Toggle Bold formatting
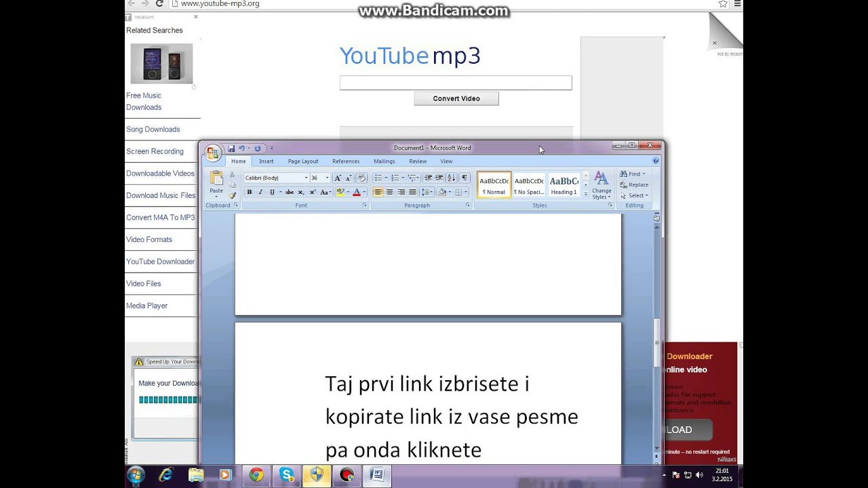The image size is (868, 488). coord(249,192)
